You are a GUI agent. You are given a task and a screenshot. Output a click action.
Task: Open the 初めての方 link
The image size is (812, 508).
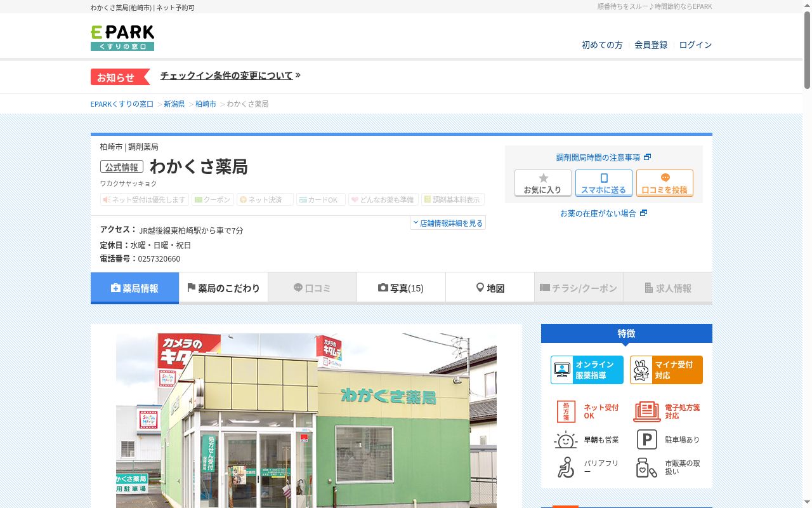[x=602, y=44]
